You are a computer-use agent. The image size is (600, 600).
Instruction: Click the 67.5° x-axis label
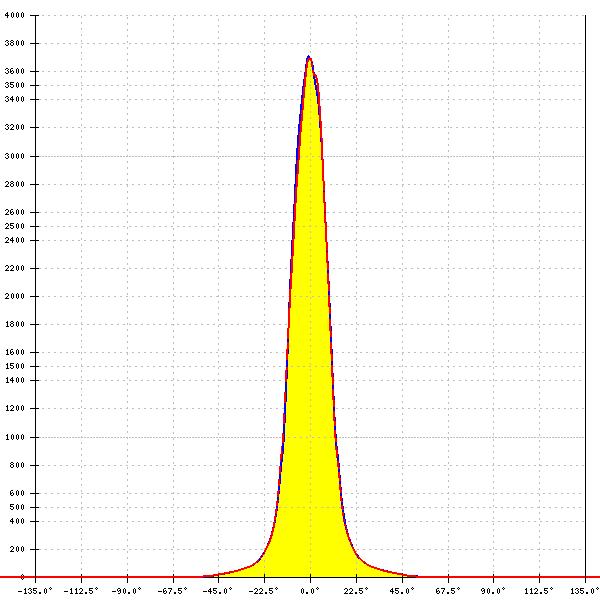[448, 591]
